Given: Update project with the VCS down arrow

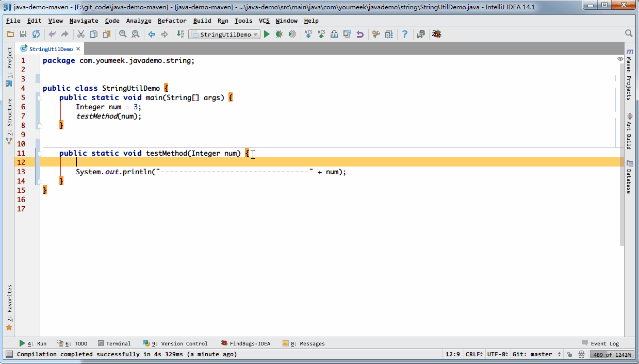Looking at the screenshot, I should click(x=308, y=34).
